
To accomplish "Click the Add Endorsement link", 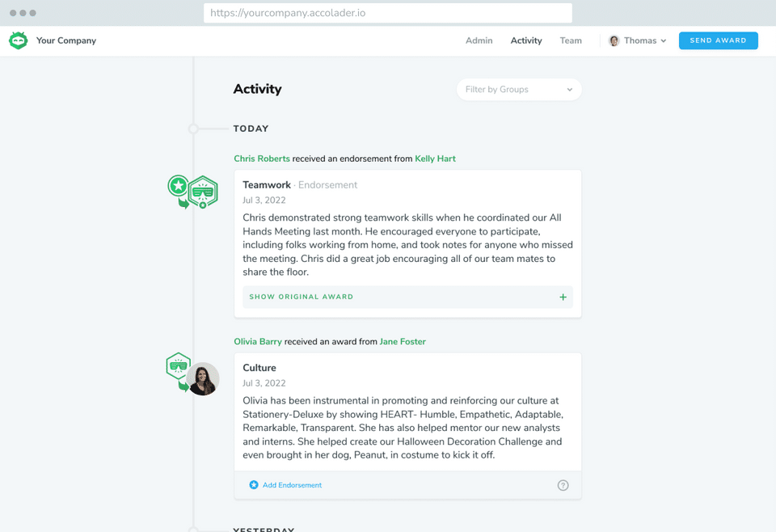I will pos(292,485).
